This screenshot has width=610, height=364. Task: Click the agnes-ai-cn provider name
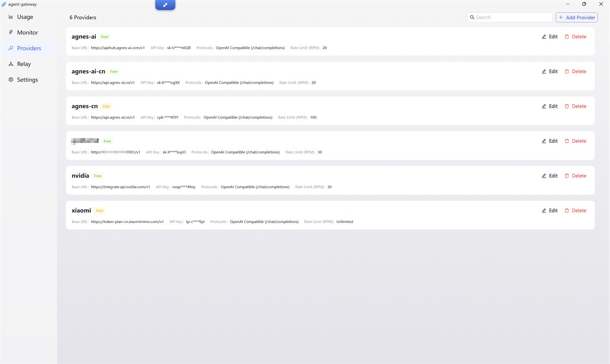point(88,71)
